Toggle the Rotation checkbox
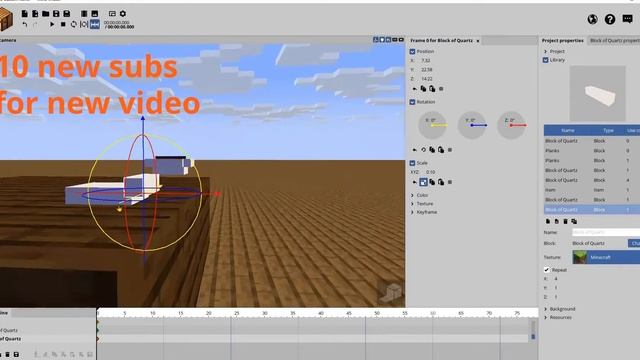 point(412,102)
